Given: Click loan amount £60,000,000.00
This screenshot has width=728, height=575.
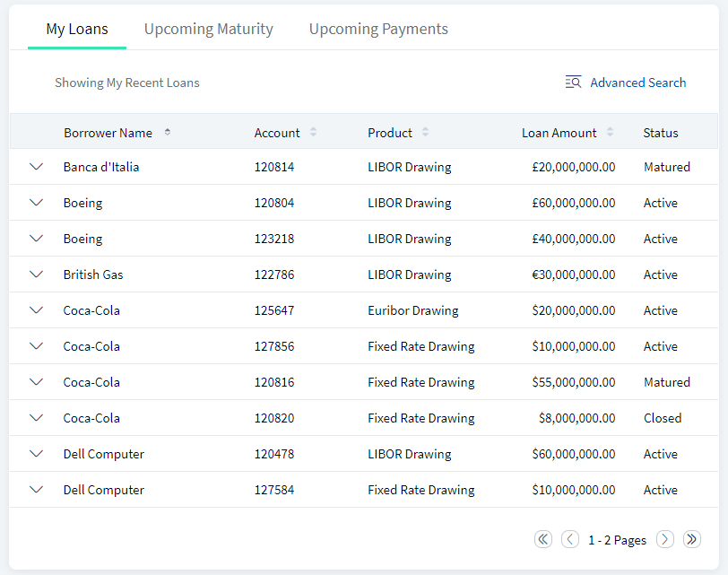Looking at the screenshot, I should (x=574, y=203).
